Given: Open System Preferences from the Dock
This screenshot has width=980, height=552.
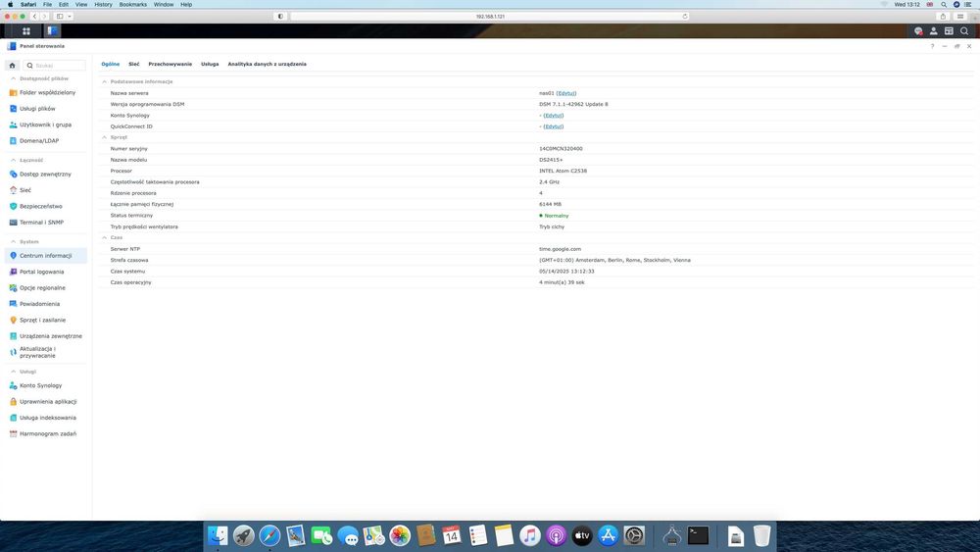Looking at the screenshot, I should (x=634, y=535).
